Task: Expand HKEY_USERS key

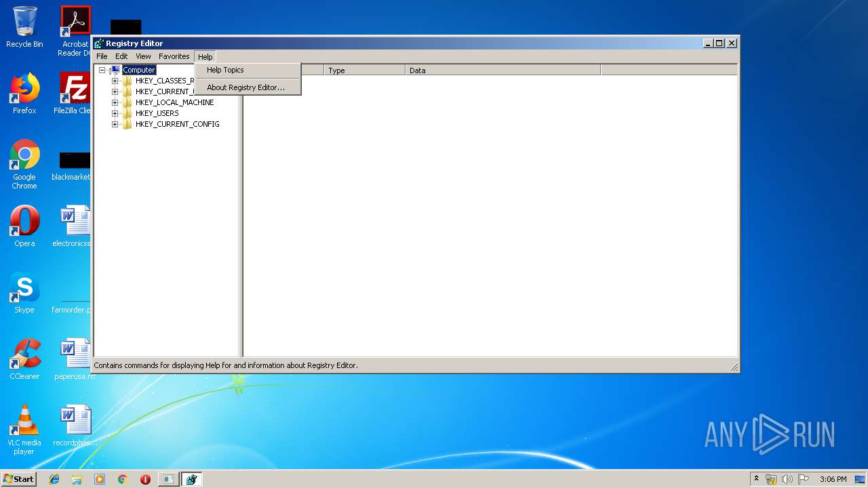Action: 115,113
